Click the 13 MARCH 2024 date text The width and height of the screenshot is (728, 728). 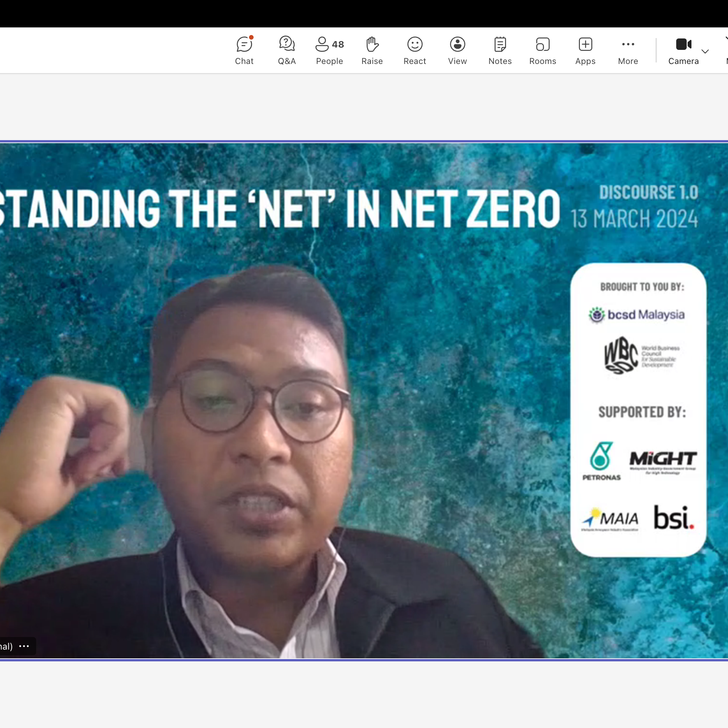pyautogui.click(x=634, y=219)
